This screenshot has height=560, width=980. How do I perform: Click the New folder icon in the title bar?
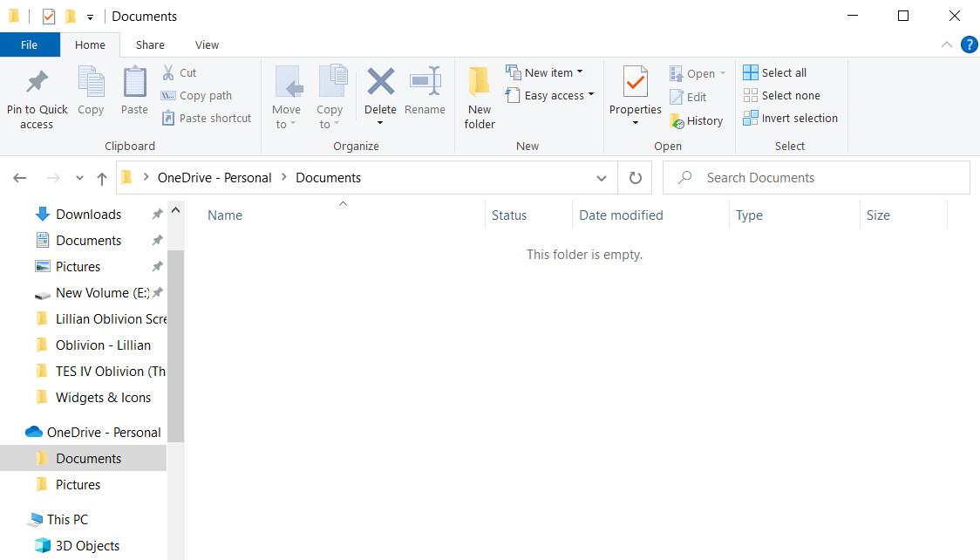click(71, 17)
